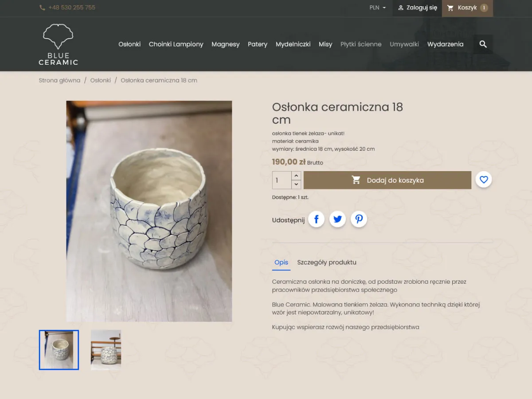Increase quantity with up arrow

296,176
